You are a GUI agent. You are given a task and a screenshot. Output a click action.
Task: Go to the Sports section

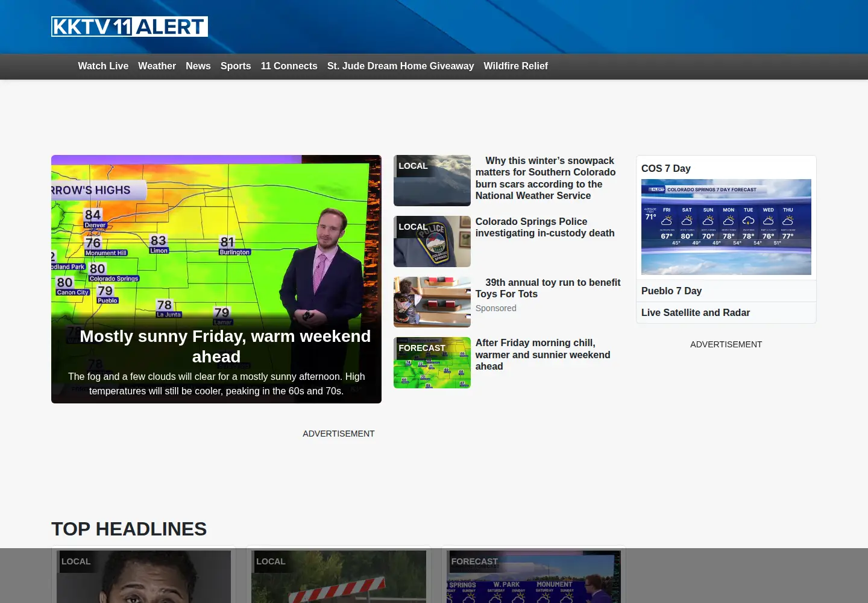236,66
